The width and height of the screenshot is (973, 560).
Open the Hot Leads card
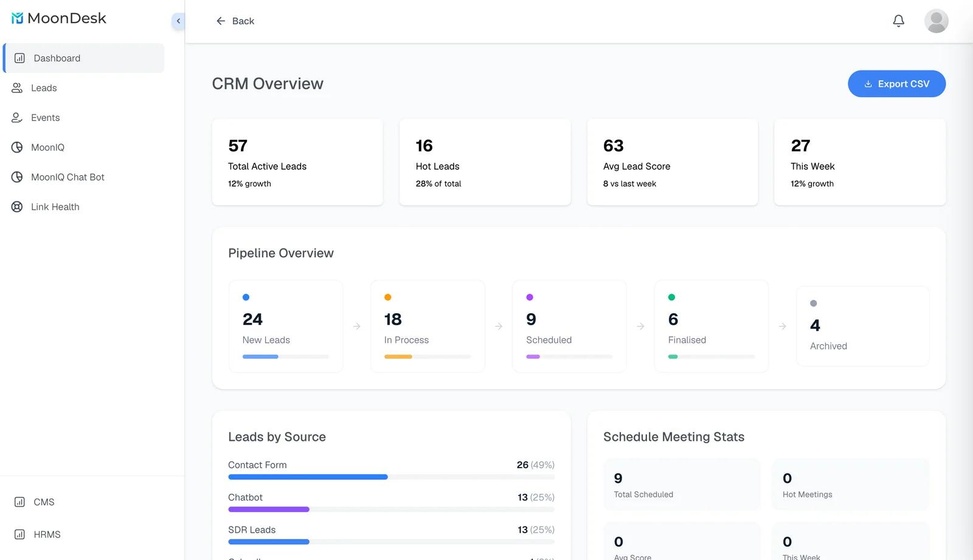coord(485,162)
